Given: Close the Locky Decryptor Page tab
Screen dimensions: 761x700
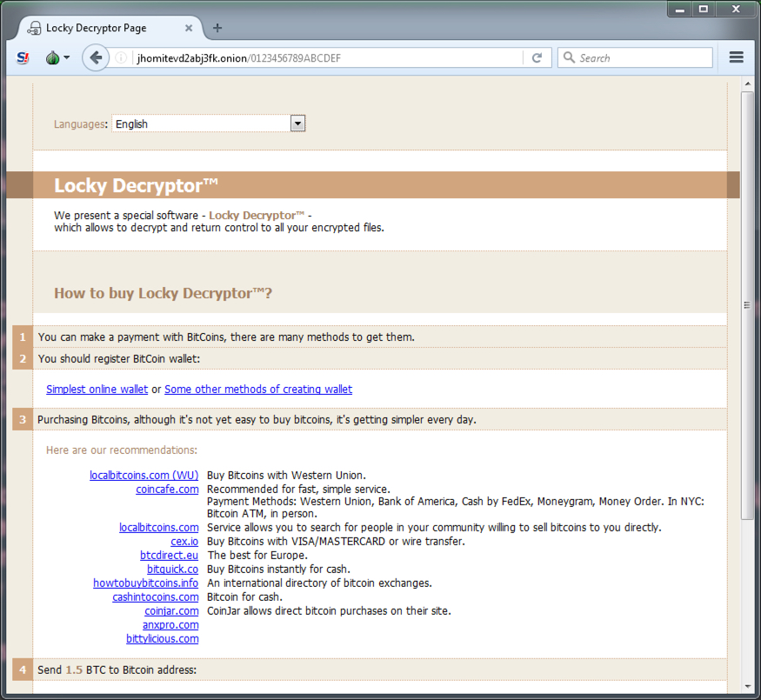Looking at the screenshot, I should (x=189, y=28).
